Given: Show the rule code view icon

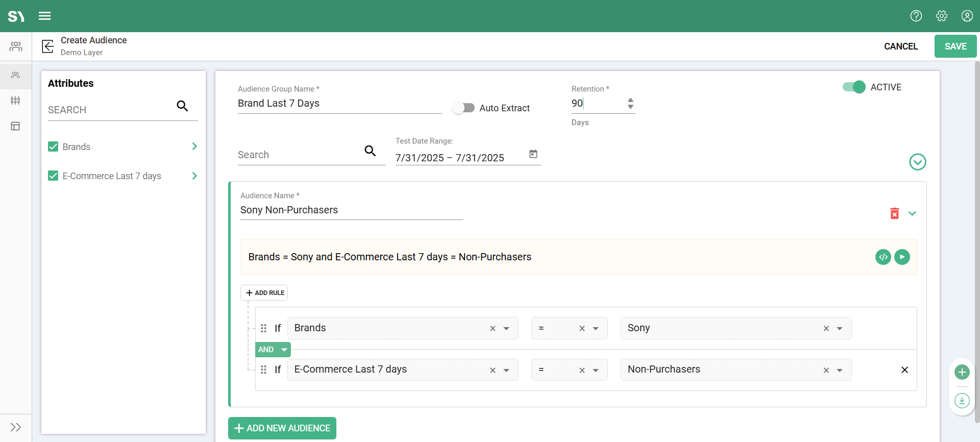Looking at the screenshot, I should coord(883,257).
